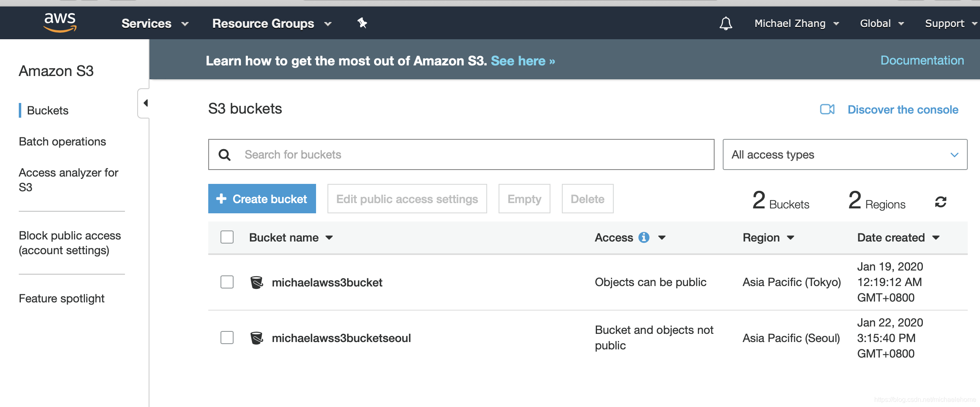Focus the Search for buckets field
The width and height of the screenshot is (980, 407).
click(461, 154)
